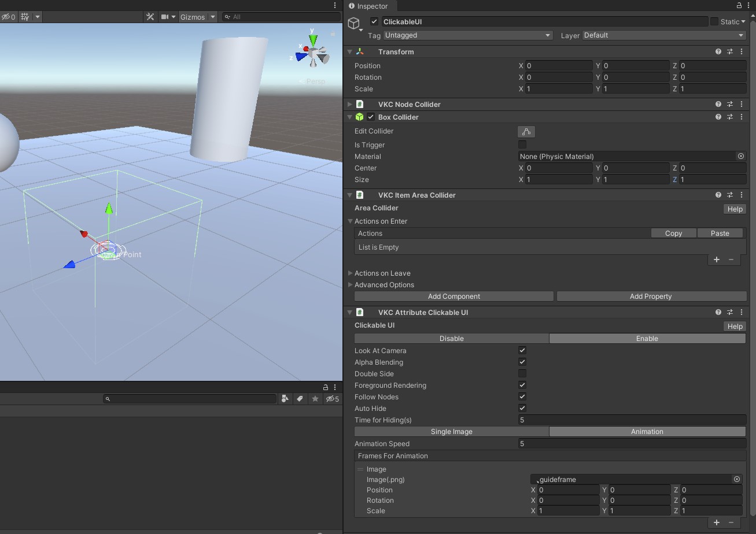This screenshot has width=756, height=534.
Task: Select the Single Image mode
Action: coord(451,432)
